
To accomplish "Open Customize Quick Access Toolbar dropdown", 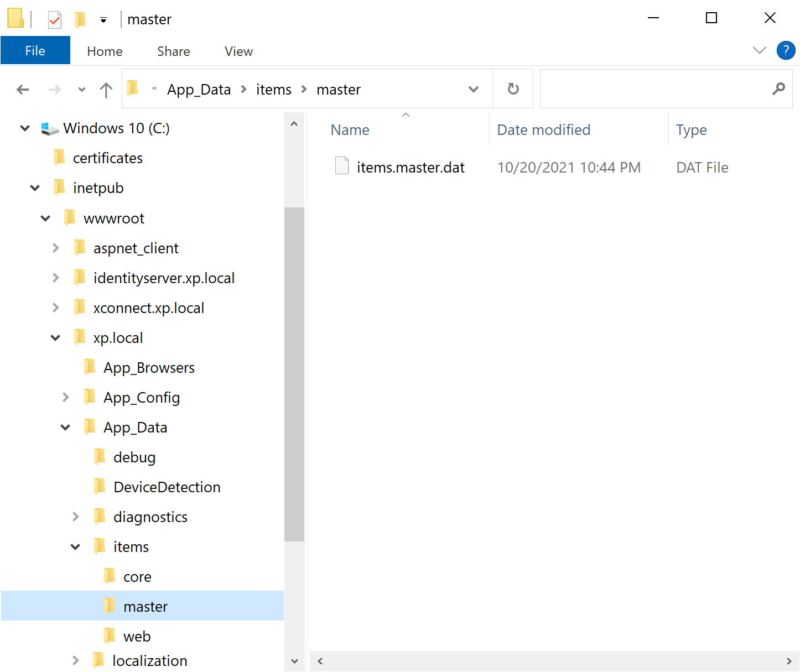I will pyautogui.click(x=103, y=20).
